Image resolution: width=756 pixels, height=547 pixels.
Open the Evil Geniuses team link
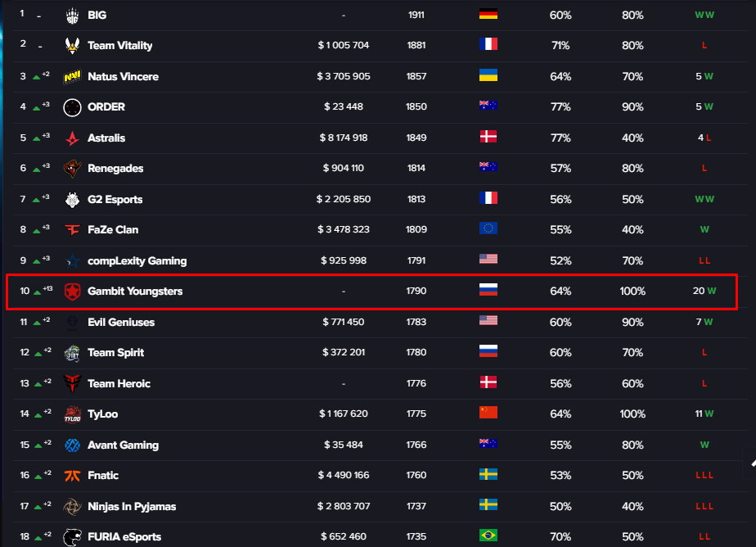(x=121, y=322)
